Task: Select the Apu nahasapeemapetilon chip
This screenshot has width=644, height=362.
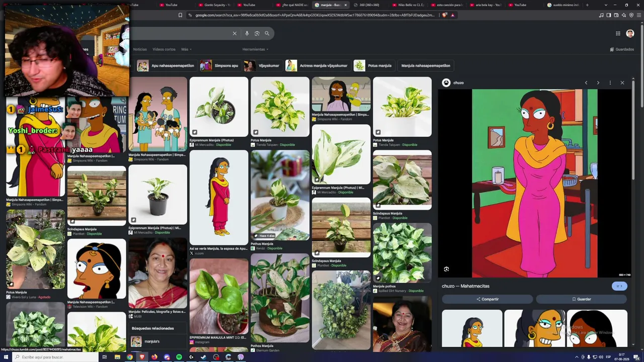Action: (x=166, y=66)
